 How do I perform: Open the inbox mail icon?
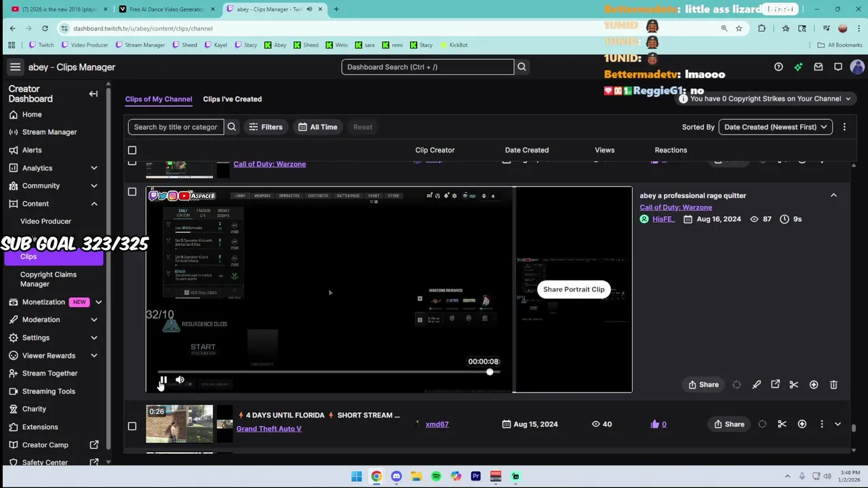818,67
